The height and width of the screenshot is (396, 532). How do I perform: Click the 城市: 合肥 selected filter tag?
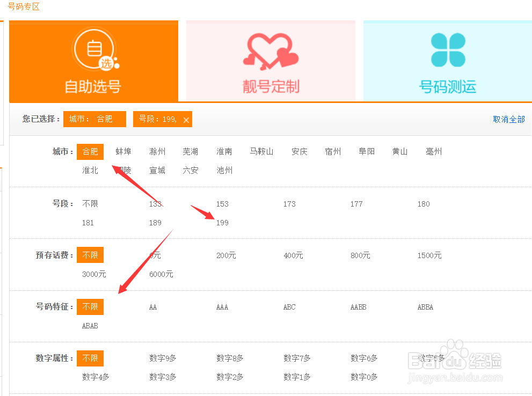[x=94, y=119]
